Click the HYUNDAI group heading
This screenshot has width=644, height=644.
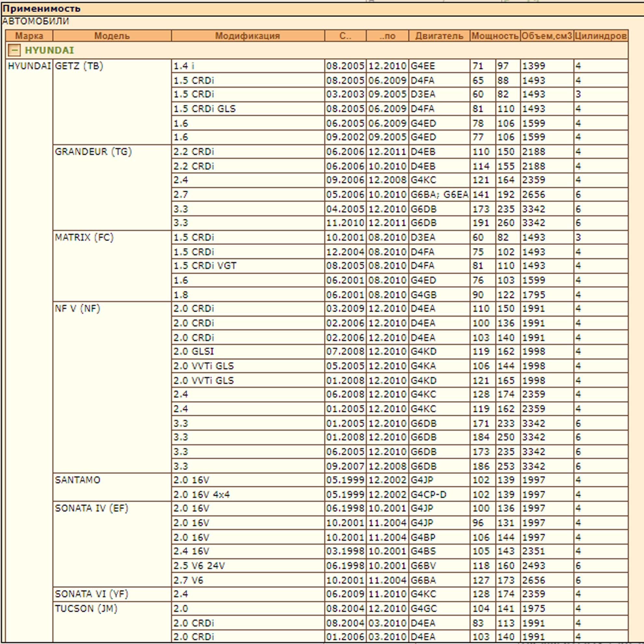(x=49, y=50)
